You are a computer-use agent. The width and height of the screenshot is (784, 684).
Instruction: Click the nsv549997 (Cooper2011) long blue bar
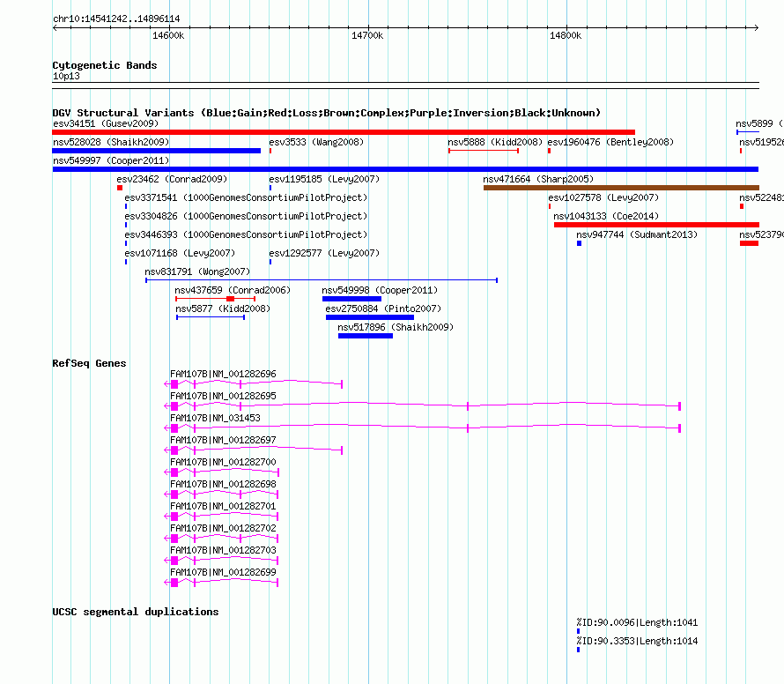[x=405, y=169]
